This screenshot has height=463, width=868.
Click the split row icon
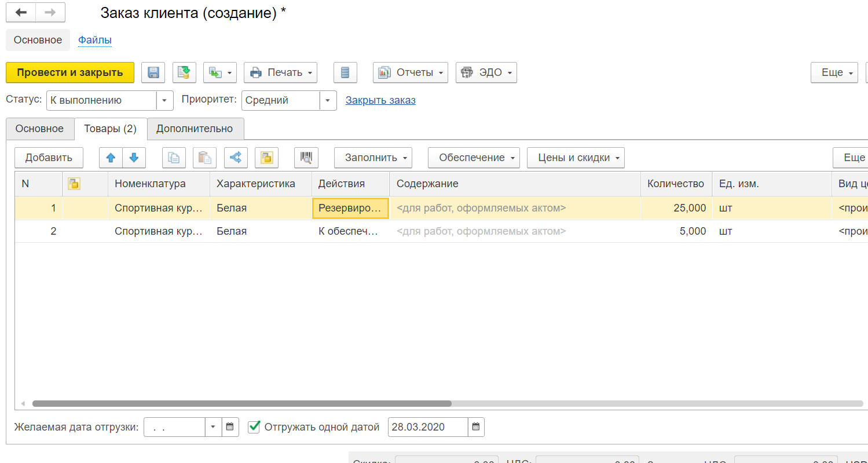(236, 158)
